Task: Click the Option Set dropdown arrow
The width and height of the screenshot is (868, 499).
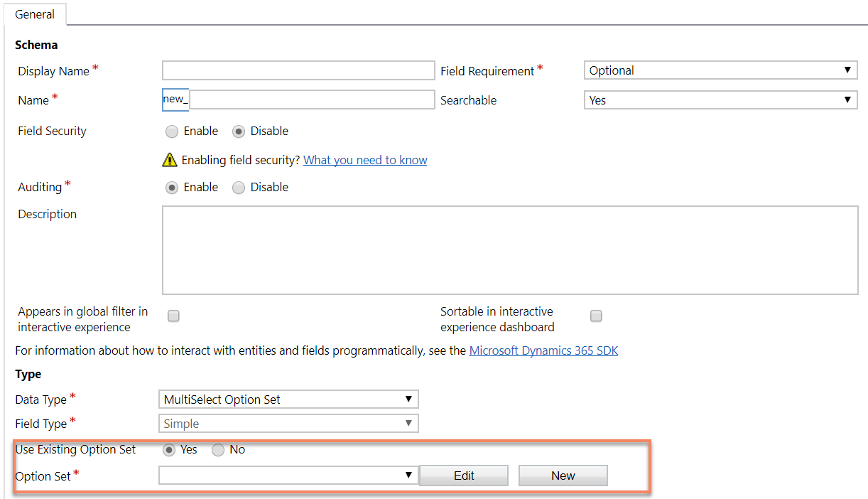Action: 410,475
